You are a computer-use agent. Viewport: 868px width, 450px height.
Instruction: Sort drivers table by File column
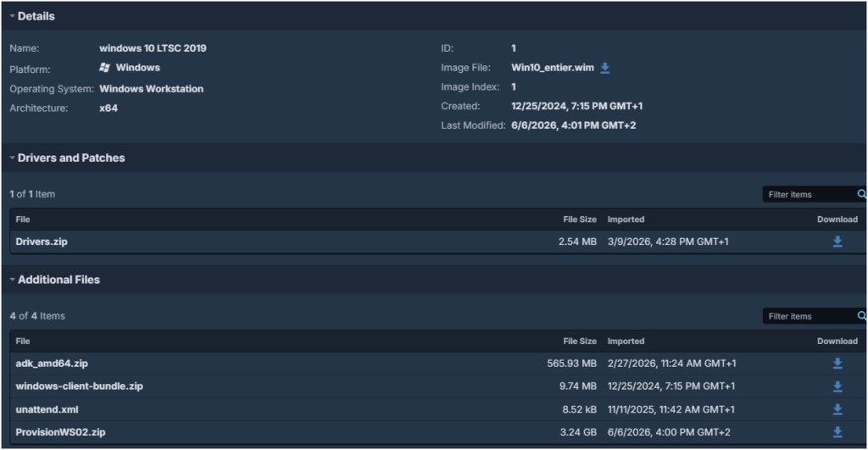pyautogui.click(x=23, y=219)
